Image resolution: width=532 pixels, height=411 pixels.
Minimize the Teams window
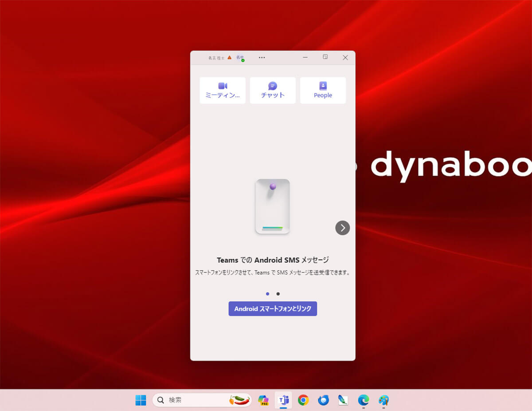(x=305, y=57)
